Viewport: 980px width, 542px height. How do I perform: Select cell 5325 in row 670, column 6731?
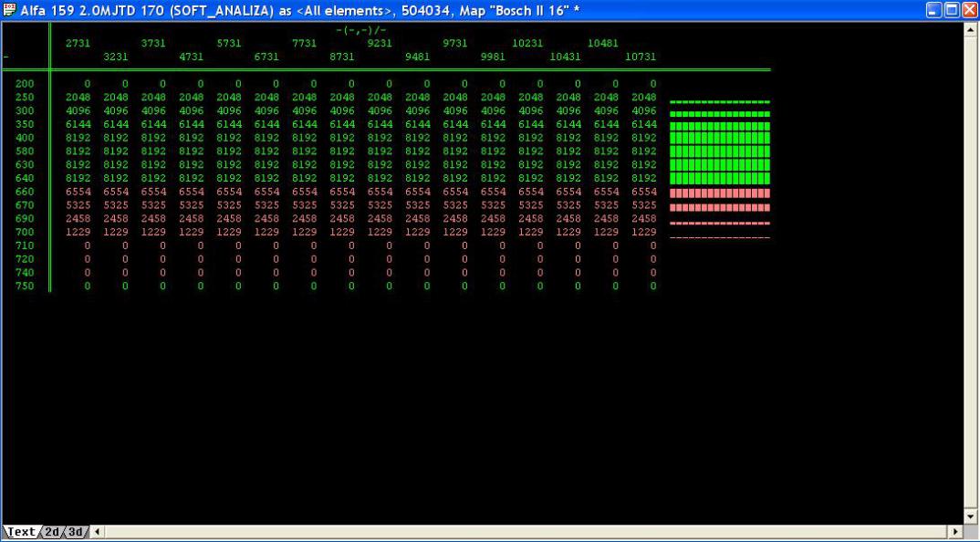click(x=266, y=205)
